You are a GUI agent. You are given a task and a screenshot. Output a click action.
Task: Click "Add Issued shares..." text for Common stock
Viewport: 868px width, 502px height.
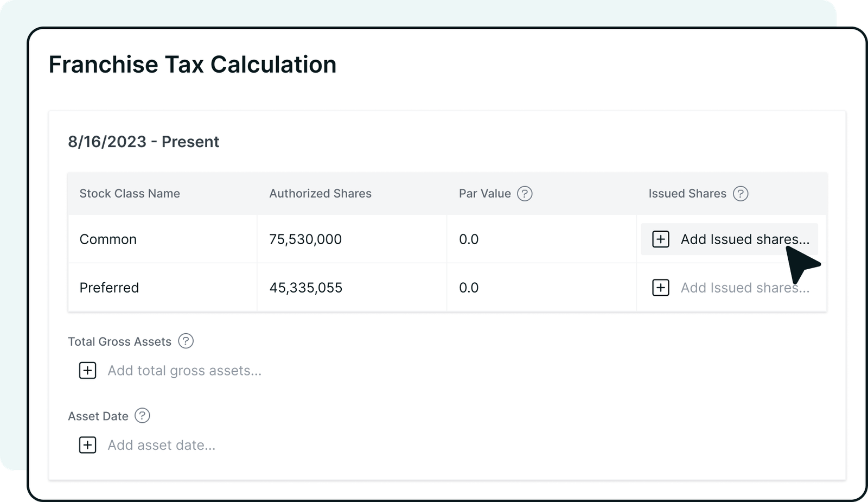tap(744, 239)
